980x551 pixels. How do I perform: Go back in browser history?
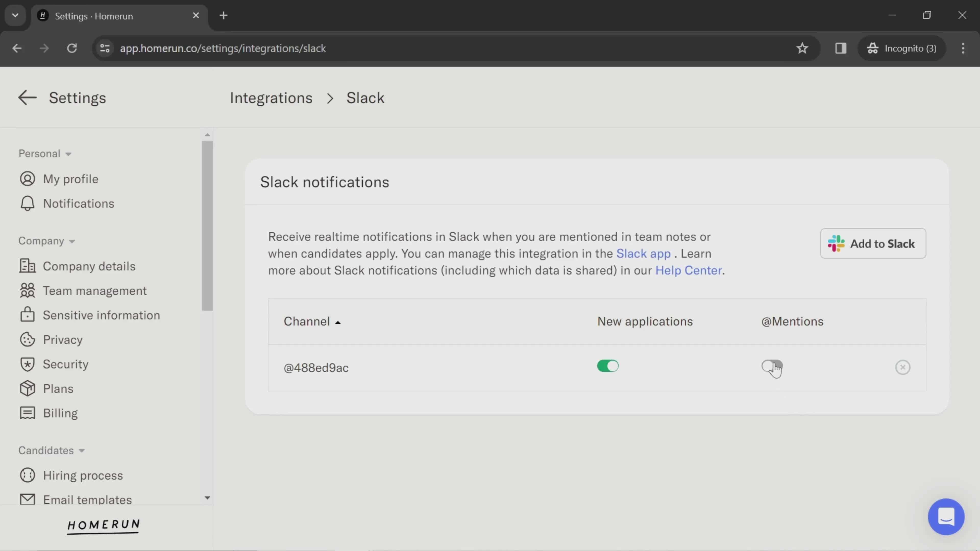(17, 48)
